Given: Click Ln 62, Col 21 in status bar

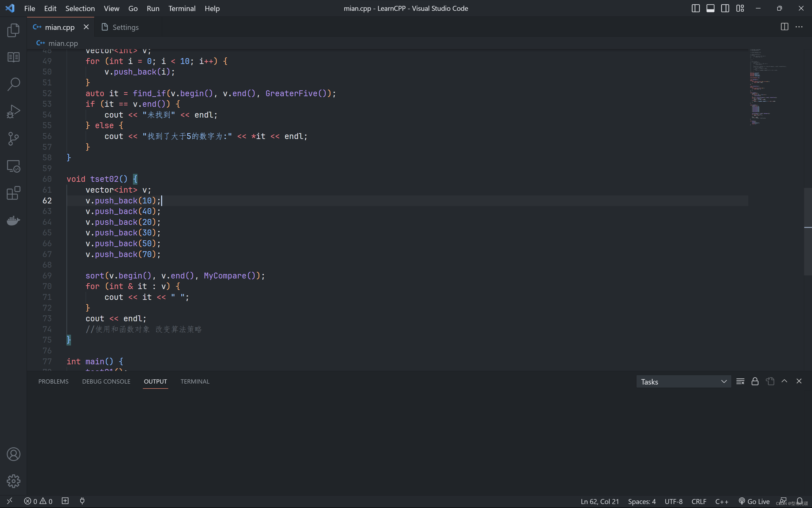Looking at the screenshot, I should click(x=600, y=501).
